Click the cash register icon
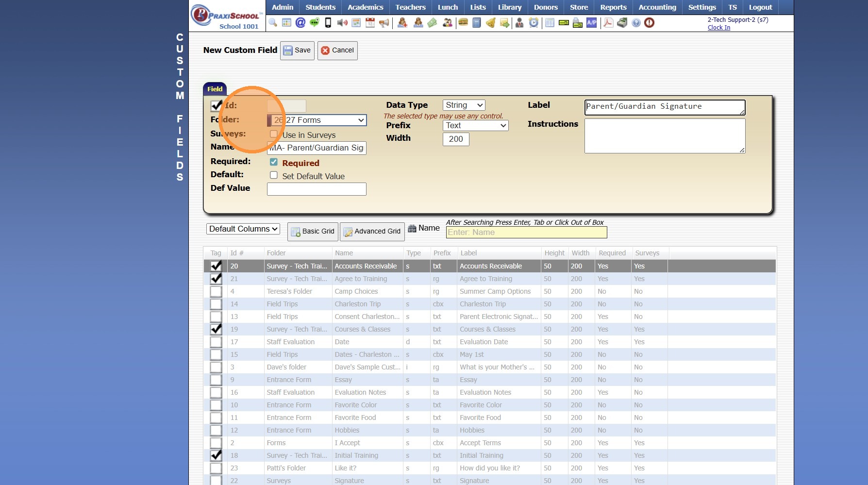Screen dimensions: 868x485 [622, 23]
